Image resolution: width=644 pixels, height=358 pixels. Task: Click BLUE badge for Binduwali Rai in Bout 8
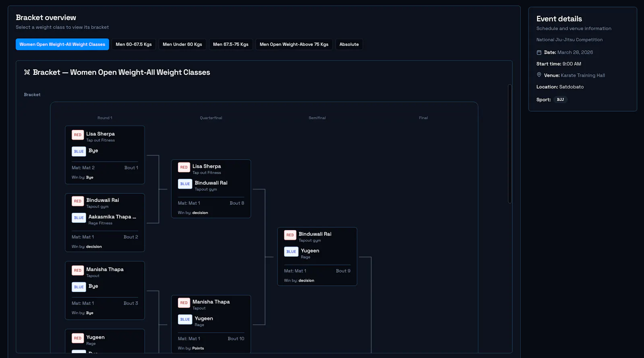(185, 184)
